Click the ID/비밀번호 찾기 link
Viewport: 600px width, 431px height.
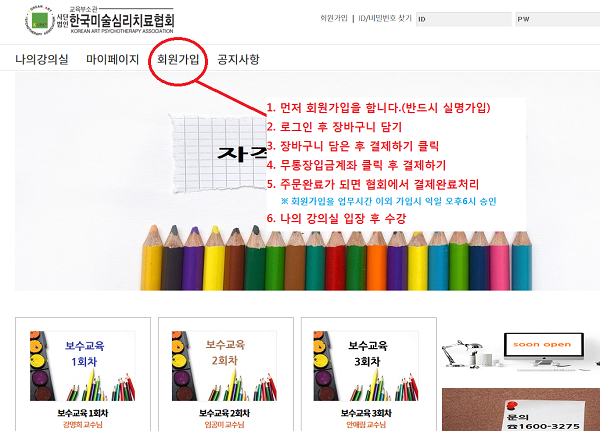click(x=385, y=18)
